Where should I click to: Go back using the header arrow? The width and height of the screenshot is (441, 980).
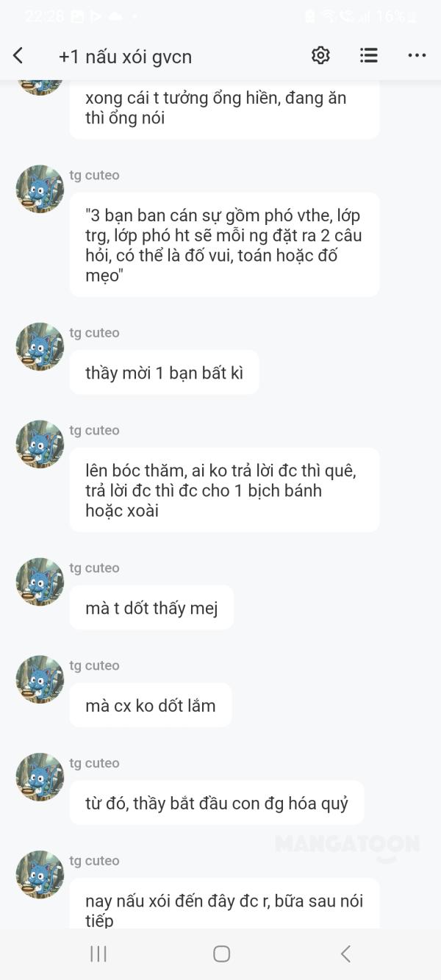pyautogui.click(x=18, y=55)
